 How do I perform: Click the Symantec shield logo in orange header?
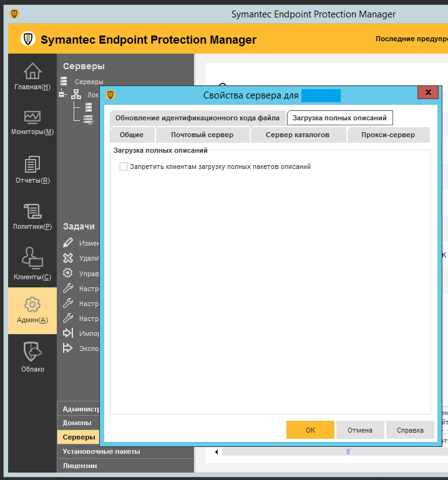click(x=28, y=39)
